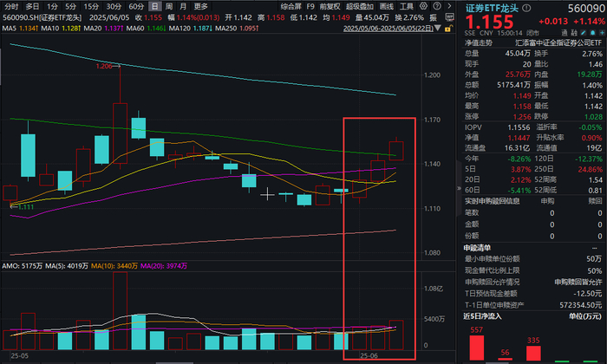The height and width of the screenshot is (364, 607).
Task: Click the right arrow chevron in toolbar
Action: tap(449, 6)
